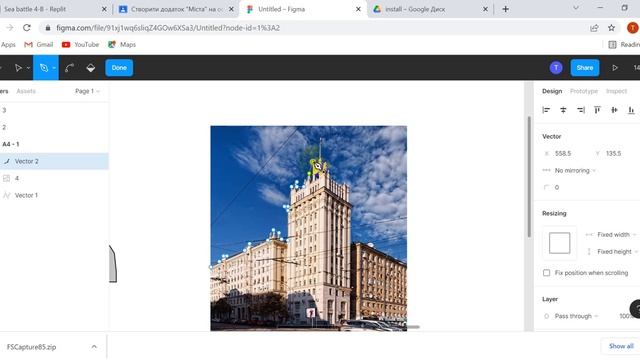Click the Align left icon

546,110
